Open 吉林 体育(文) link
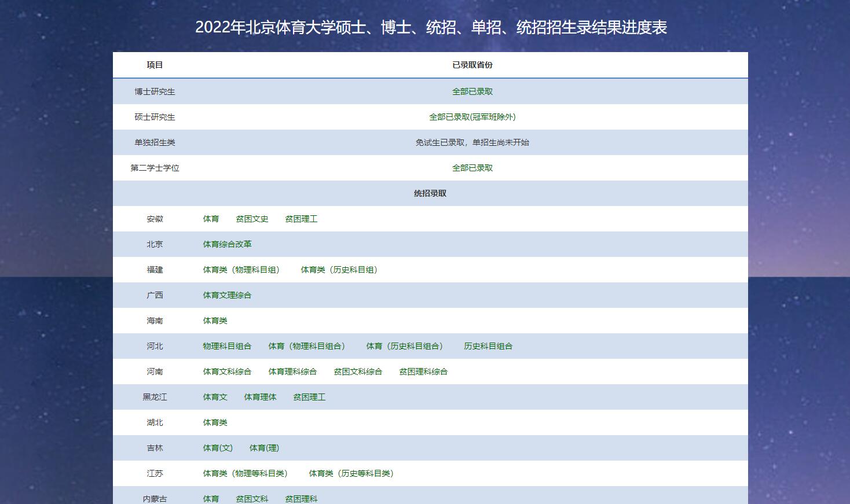The height and width of the screenshot is (504, 850). point(218,448)
